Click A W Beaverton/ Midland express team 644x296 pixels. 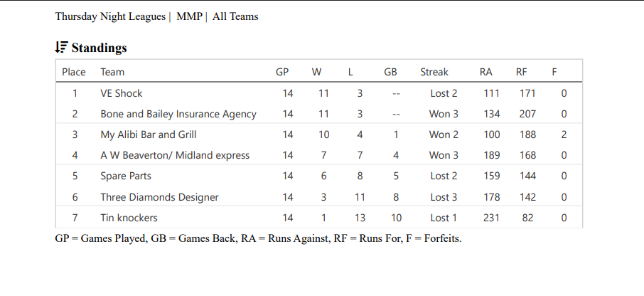point(175,155)
